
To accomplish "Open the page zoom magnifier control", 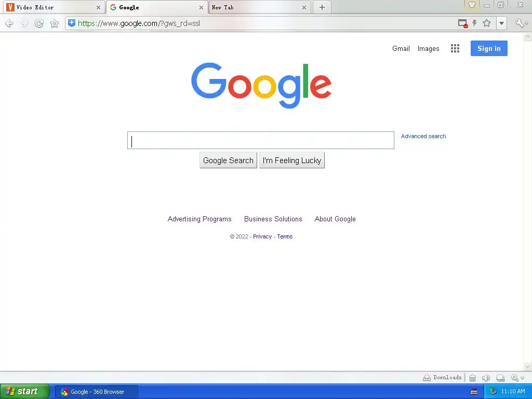I will [x=517, y=378].
